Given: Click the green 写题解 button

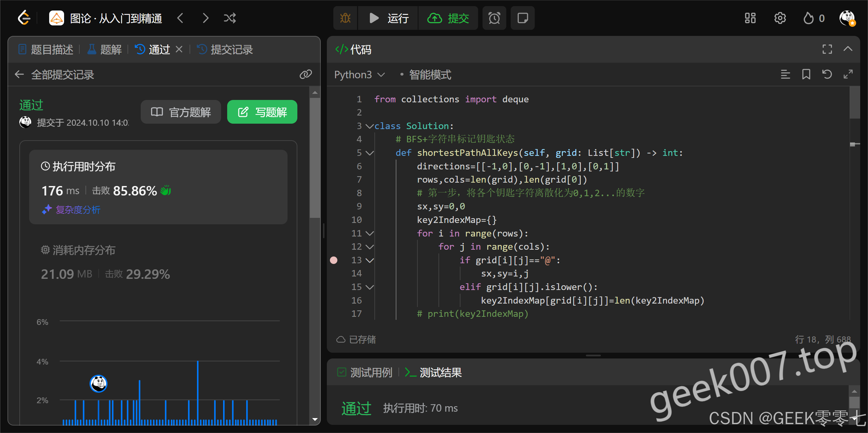Looking at the screenshot, I should pos(262,112).
